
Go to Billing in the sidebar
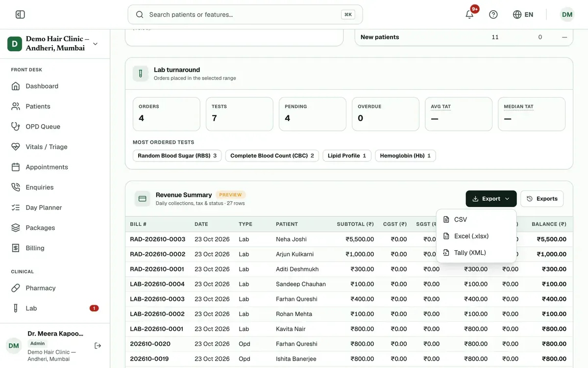pos(55,248)
